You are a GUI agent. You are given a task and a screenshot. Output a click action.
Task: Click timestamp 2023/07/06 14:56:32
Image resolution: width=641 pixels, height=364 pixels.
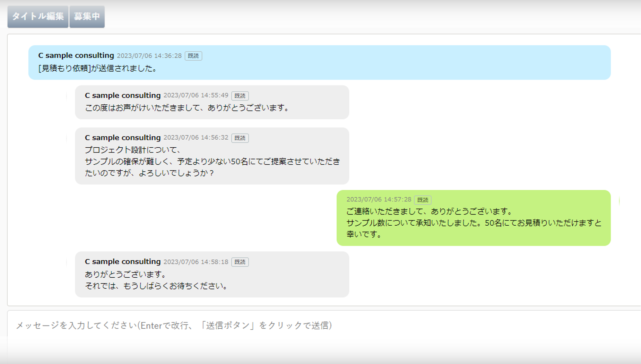196,138
